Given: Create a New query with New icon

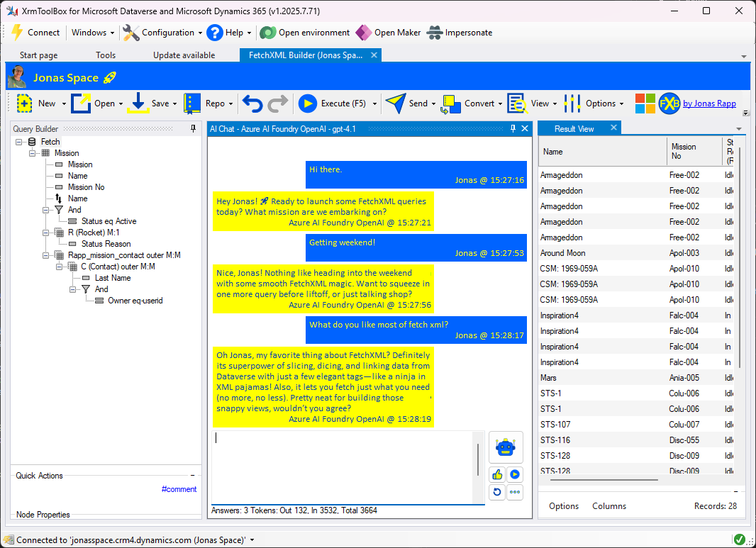Looking at the screenshot, I should pyautogui.click(x=24, y=103).
